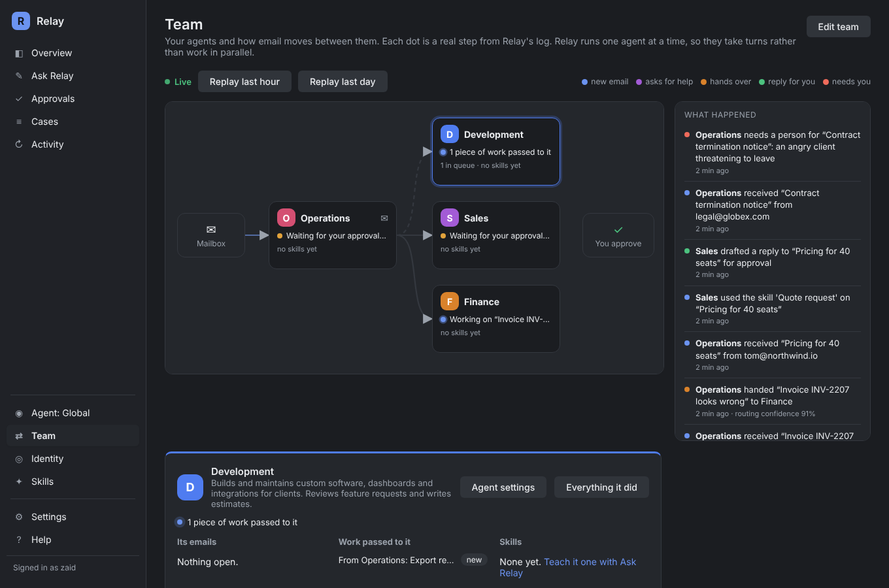Click Everything it did button
This screenshot has height=588, width=889.
click(x=601, y=487)
